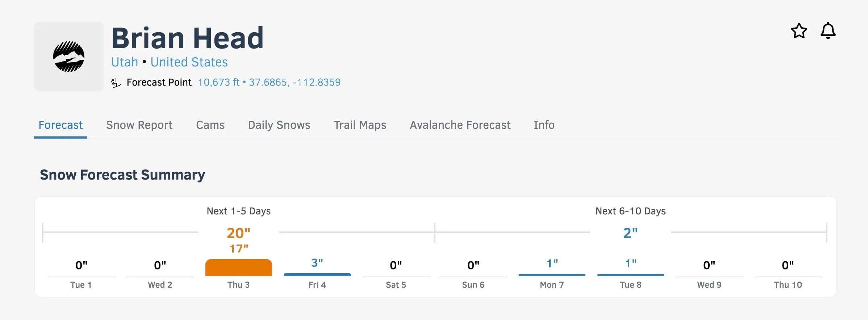Click the favorite star icon
868x320 pixels.
coord(799,31)
